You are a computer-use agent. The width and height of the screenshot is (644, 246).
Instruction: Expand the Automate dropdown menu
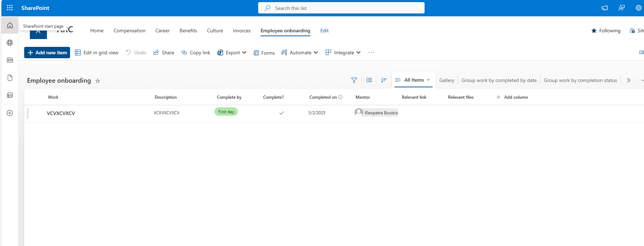coord(299,53)
